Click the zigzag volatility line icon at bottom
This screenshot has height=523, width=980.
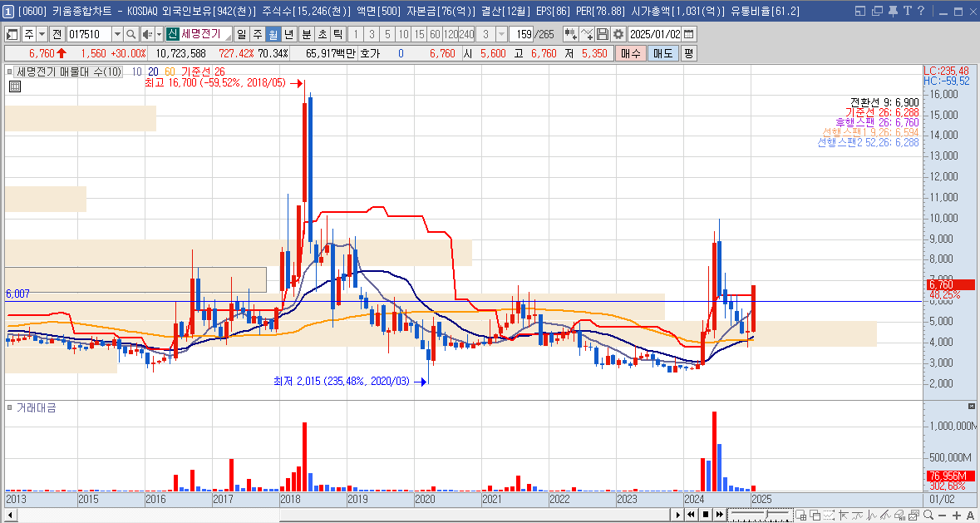coord(872,515)
